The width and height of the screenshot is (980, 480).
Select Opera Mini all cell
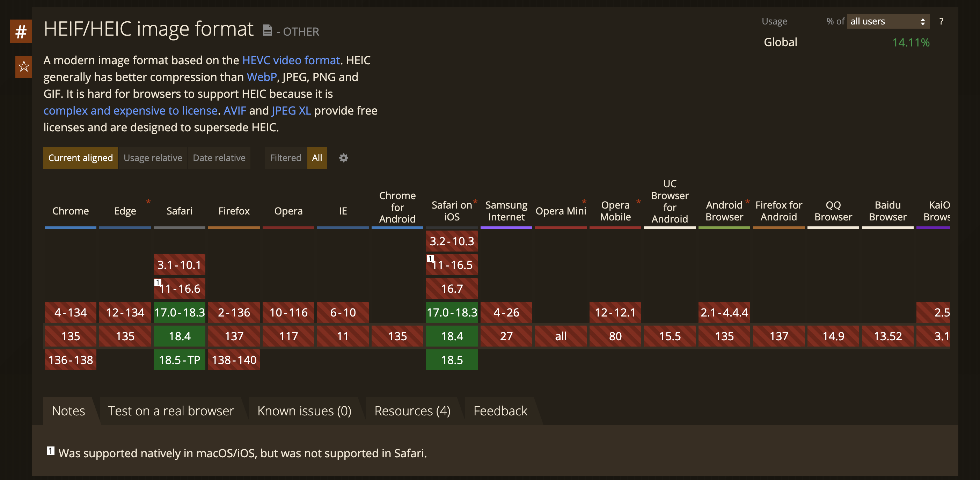561,336
